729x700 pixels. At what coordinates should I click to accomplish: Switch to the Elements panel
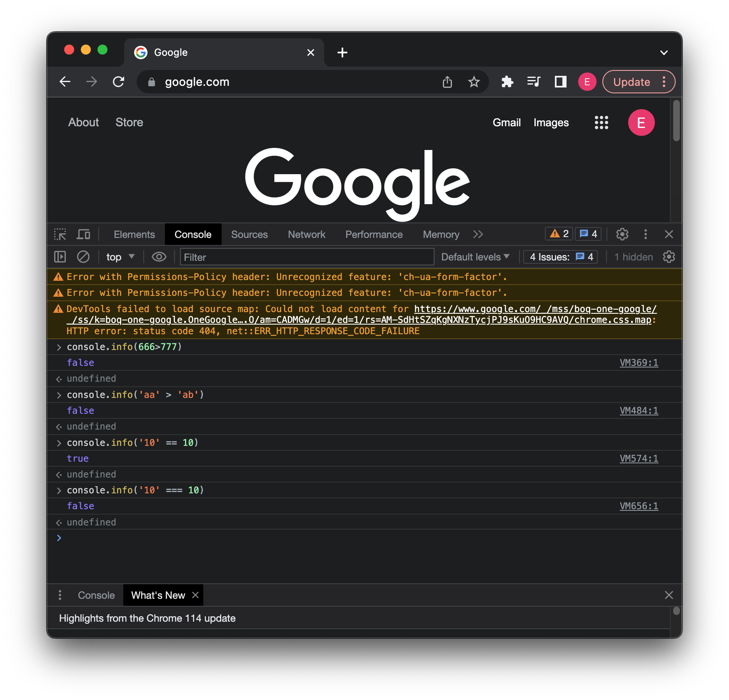[134, 235]
